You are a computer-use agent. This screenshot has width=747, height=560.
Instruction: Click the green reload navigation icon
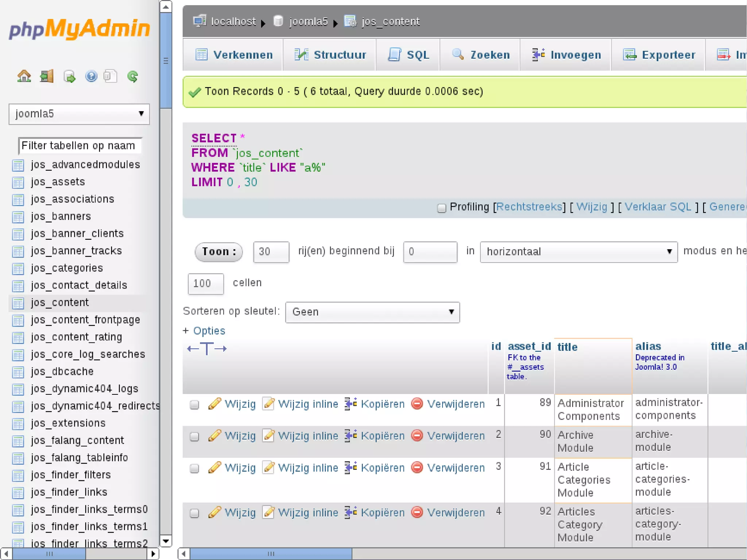tap(132, 76)
